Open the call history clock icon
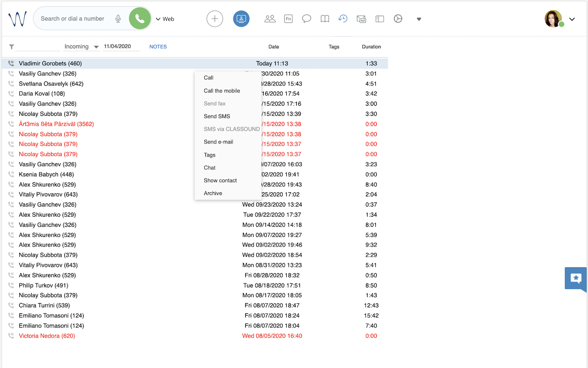 point(343,19)
